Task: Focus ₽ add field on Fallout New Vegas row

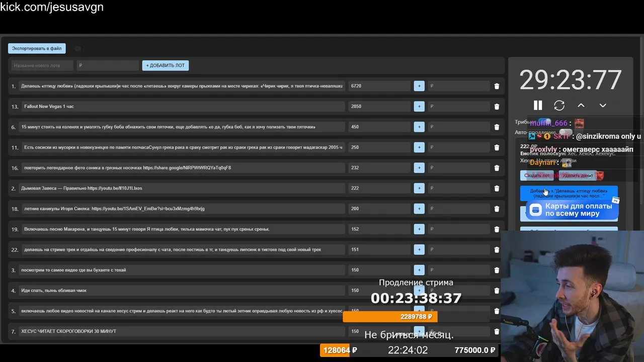Action: pos(458,107)
